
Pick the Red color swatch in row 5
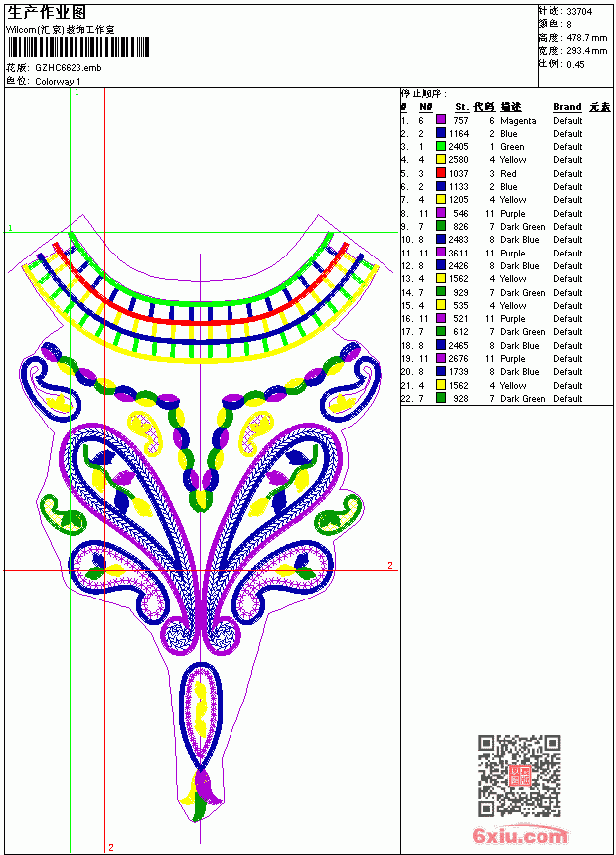coord(441,173)
